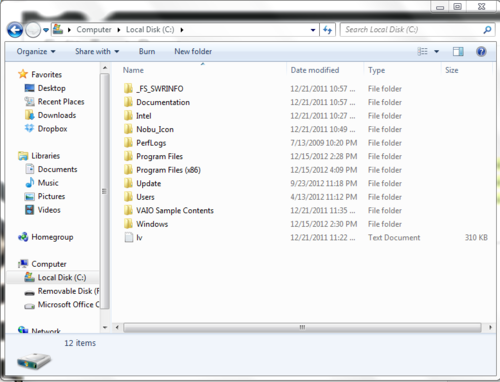
Task: Open the Music library
Action: tap(48, 183)
